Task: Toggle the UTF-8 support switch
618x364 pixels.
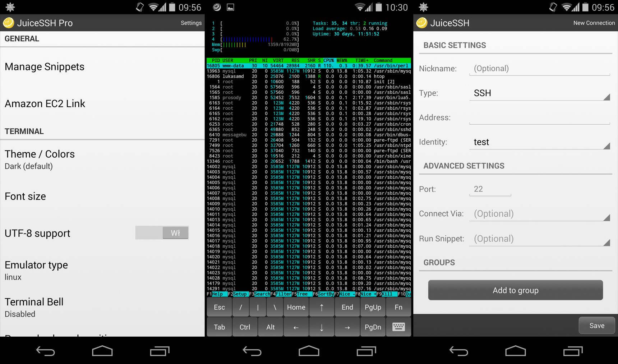Action: [162, 233]
